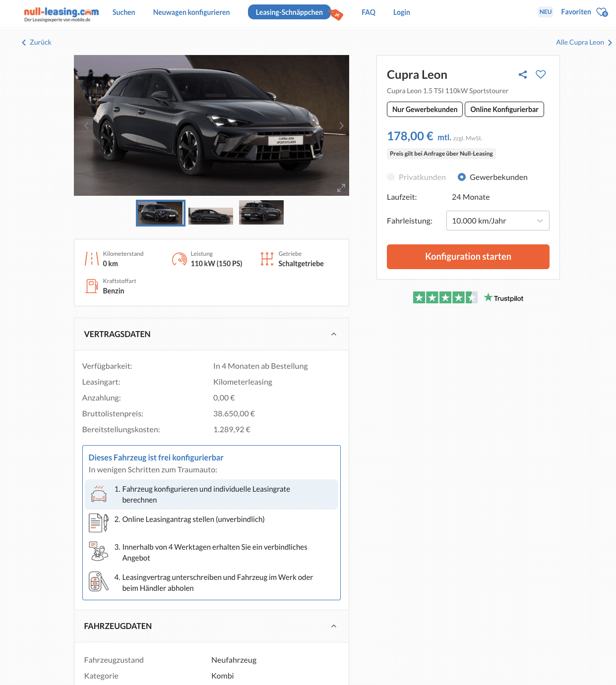The height and width of the screenshot is (685, 616).
Task: Open the Trustpilot rating stars
Action: coord(445,297)
